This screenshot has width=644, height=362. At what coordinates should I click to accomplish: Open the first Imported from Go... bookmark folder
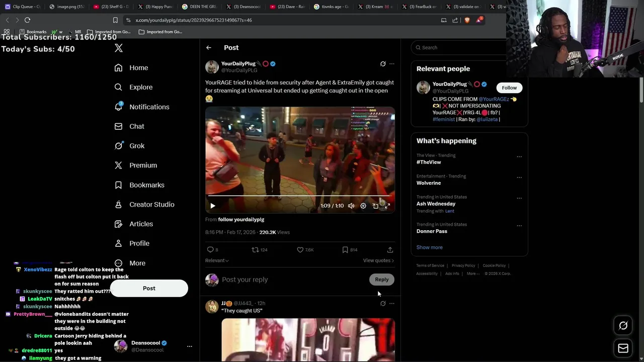pos(109,32)
